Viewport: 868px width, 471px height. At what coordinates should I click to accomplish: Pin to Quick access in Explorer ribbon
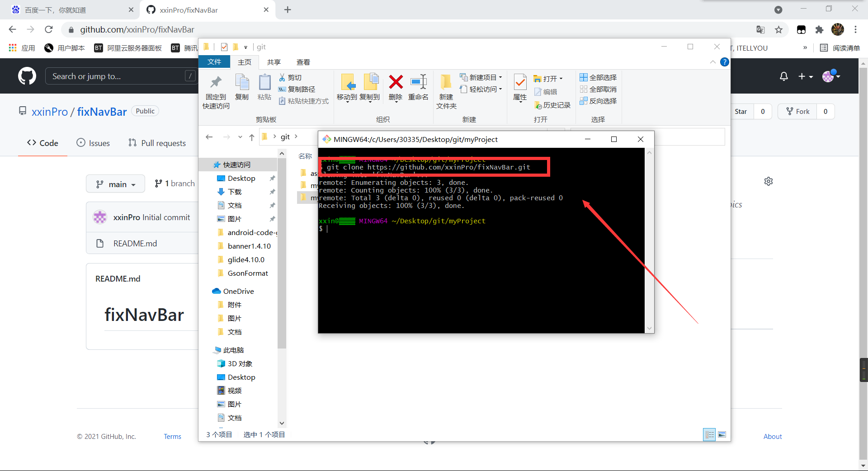click(x=216, y=92)
